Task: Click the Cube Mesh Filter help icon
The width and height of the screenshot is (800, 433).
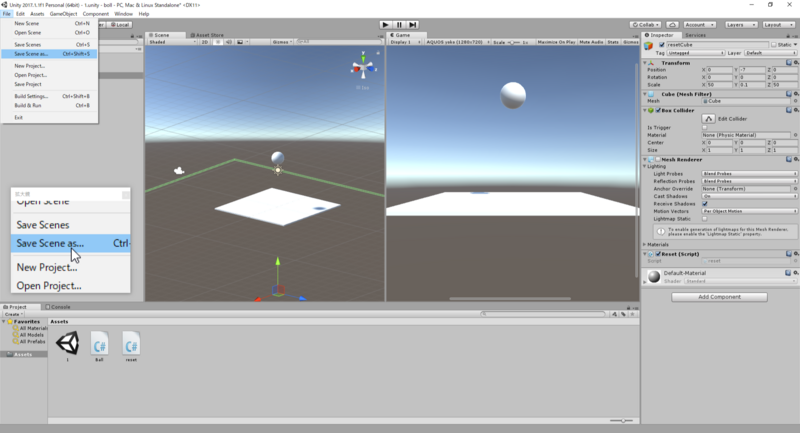Action: (x=789, y=94)
